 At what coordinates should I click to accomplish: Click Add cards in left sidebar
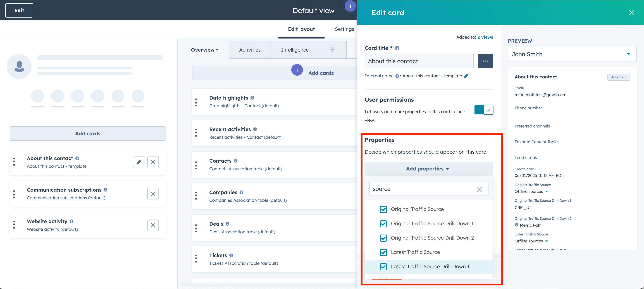(x=87, y=134)
